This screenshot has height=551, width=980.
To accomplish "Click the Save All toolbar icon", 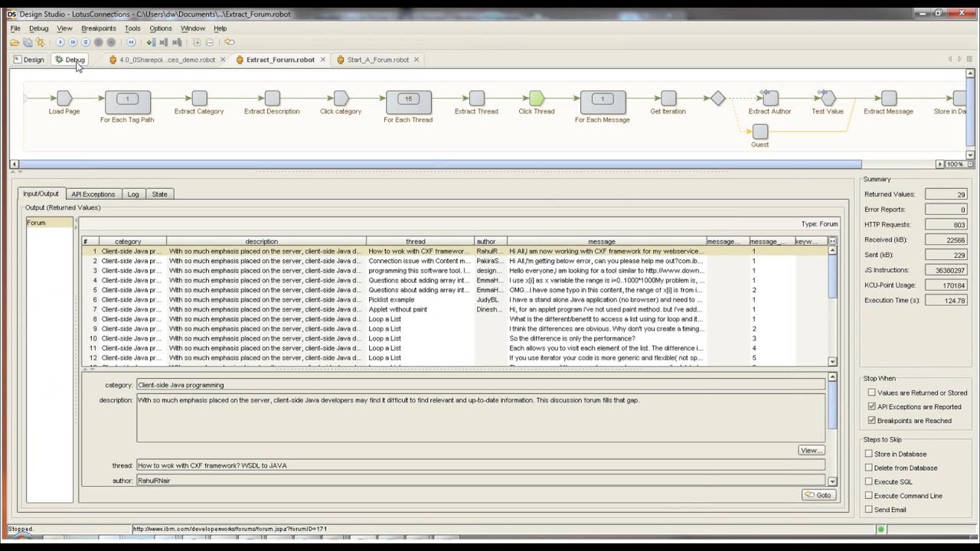I will 28,42.
